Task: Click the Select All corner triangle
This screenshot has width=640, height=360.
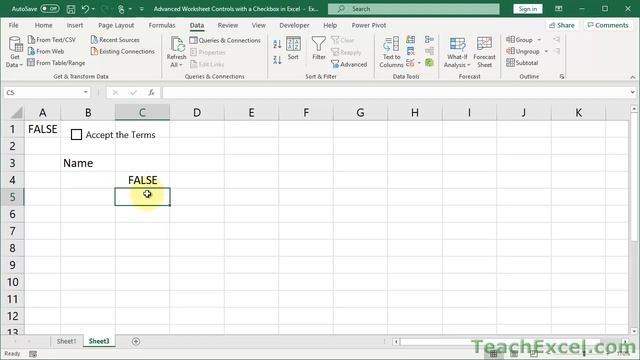Action: coord(16,113)
